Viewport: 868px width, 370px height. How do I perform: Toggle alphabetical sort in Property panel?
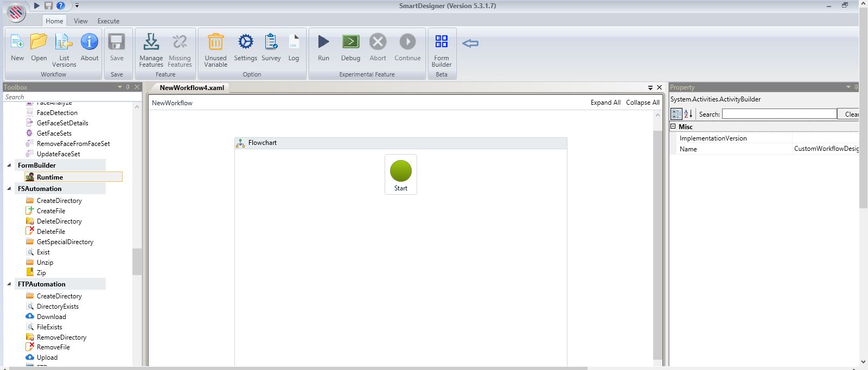click(688, 114)
